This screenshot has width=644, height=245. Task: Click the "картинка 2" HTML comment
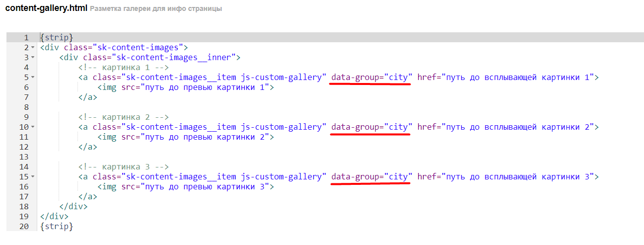click(x=123, y=117)
